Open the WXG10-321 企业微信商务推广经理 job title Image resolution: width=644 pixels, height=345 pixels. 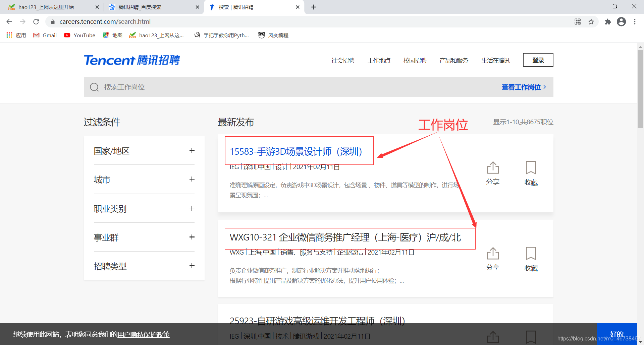[345, 237]
